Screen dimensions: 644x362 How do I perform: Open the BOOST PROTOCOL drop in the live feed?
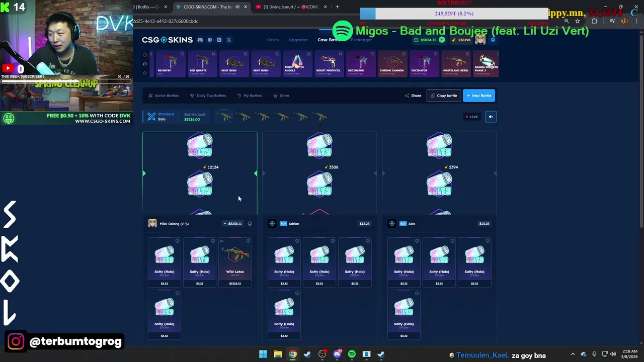pos(328,63)
